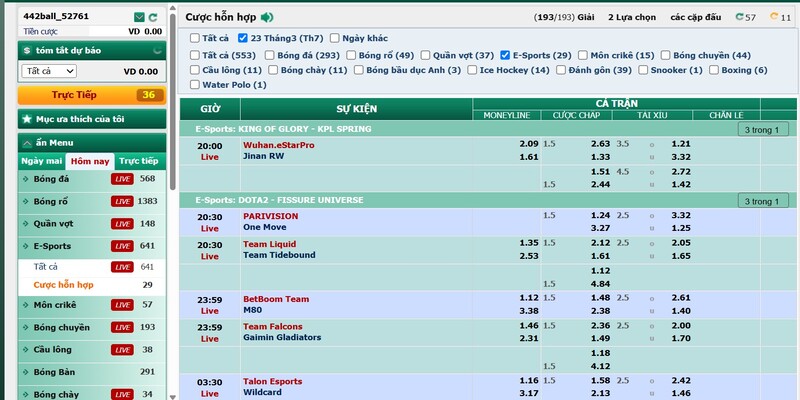The image size is (800, 400).
Task: Select M80 handicap odds 2.38
Action: [601, 311]
